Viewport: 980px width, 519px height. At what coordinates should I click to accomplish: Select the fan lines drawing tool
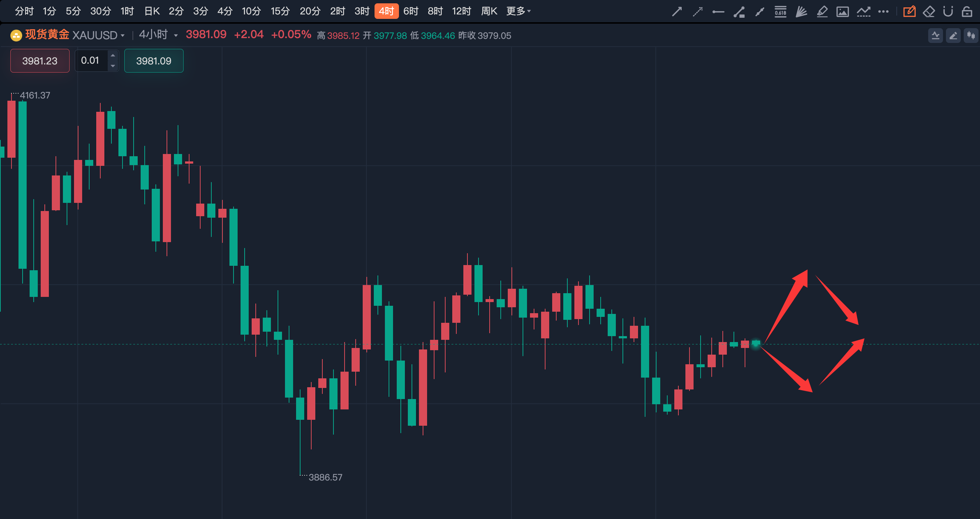(x=801, y=11)
